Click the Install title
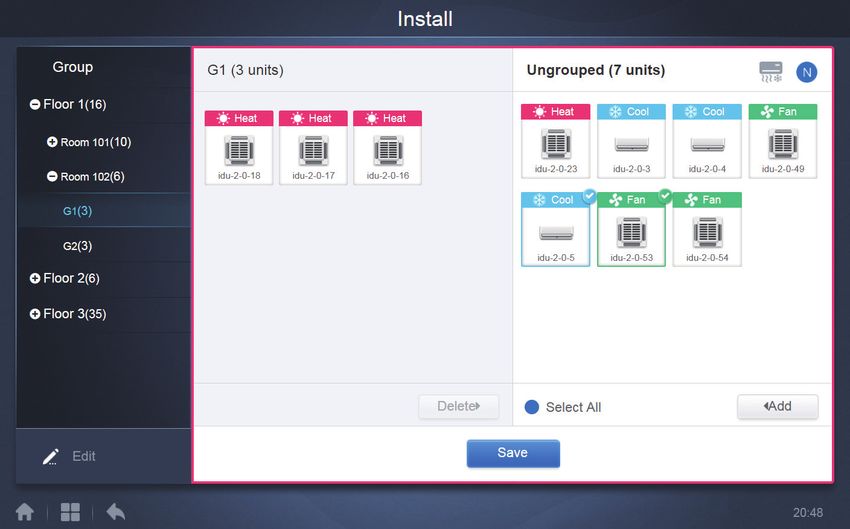Screen dimensions: 850x529 [x=425, y=19]
